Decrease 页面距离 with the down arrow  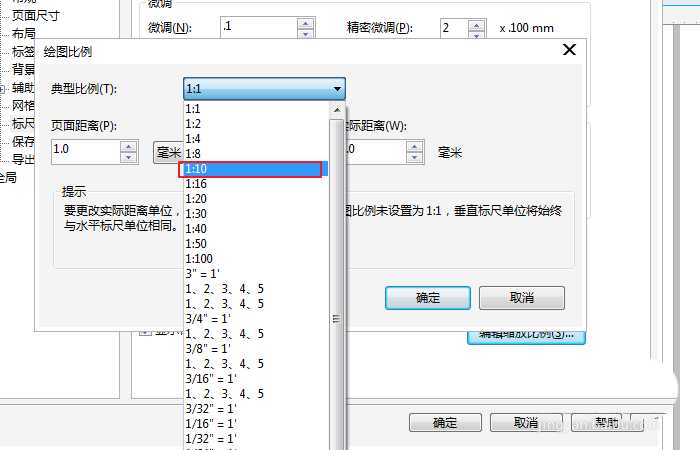128,156
